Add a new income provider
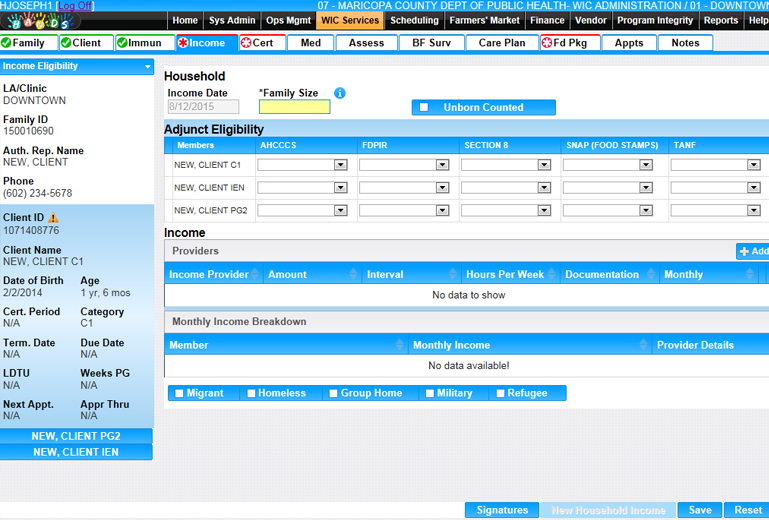Screen dimensions: 769x520 point(753,252)
